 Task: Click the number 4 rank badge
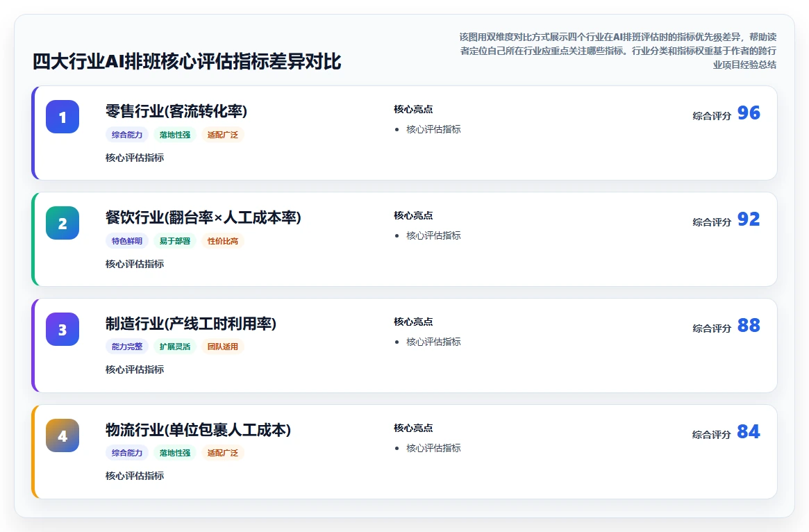pos(62,435)
